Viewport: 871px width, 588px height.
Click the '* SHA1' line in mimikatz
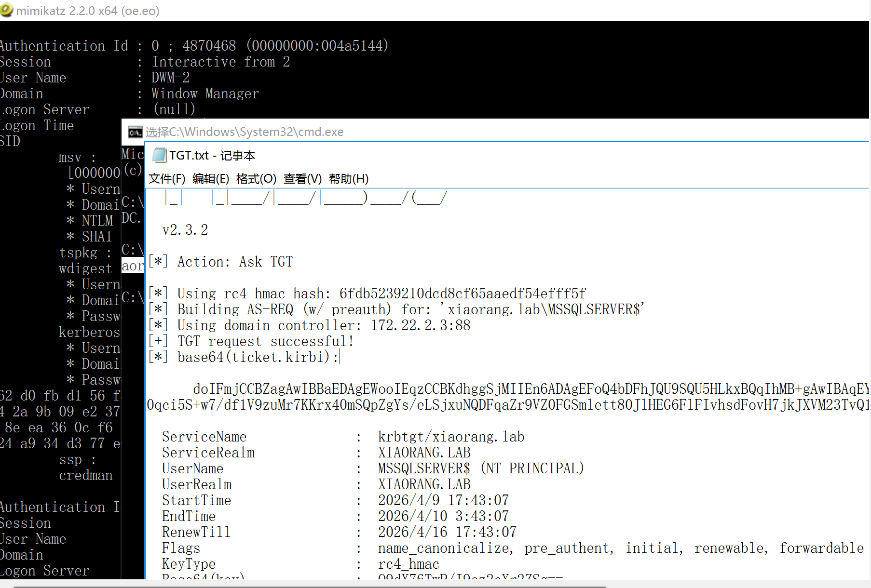click(89, 237)
